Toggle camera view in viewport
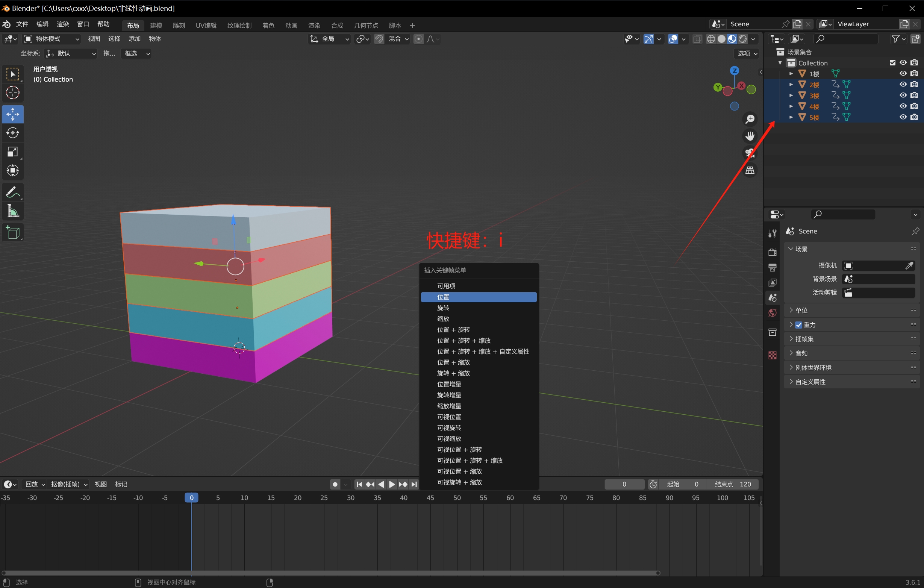924x588 pixels. [x=750, y=153]
